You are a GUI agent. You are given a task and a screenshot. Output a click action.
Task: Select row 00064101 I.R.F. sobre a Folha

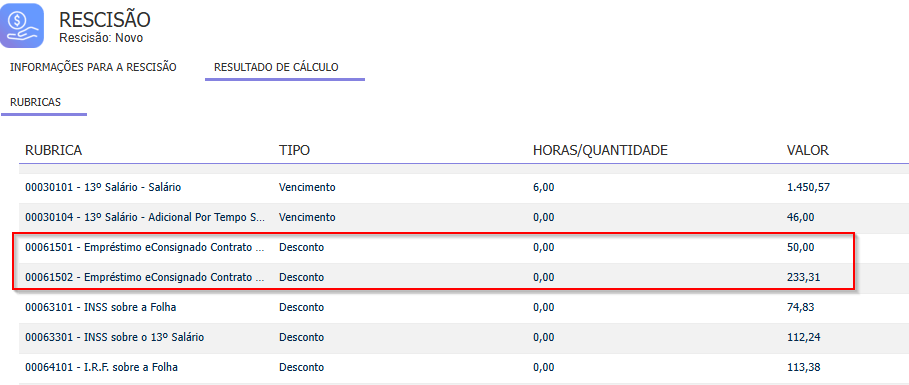pos(464,368)
